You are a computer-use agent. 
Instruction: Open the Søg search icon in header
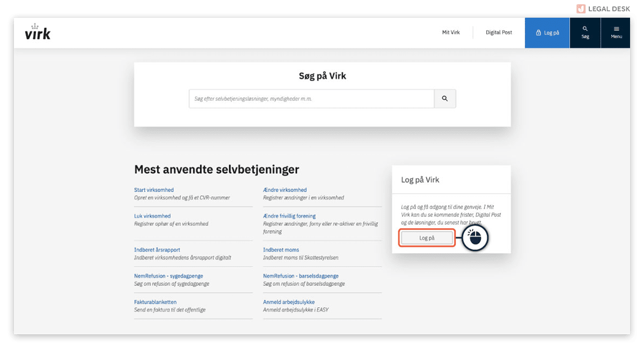click(x=585, y=33)
